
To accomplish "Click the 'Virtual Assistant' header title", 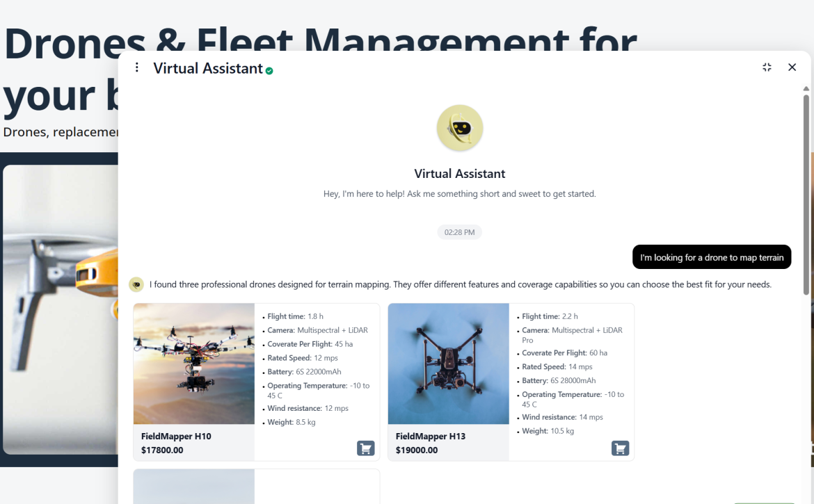I will tap(207, 68).
